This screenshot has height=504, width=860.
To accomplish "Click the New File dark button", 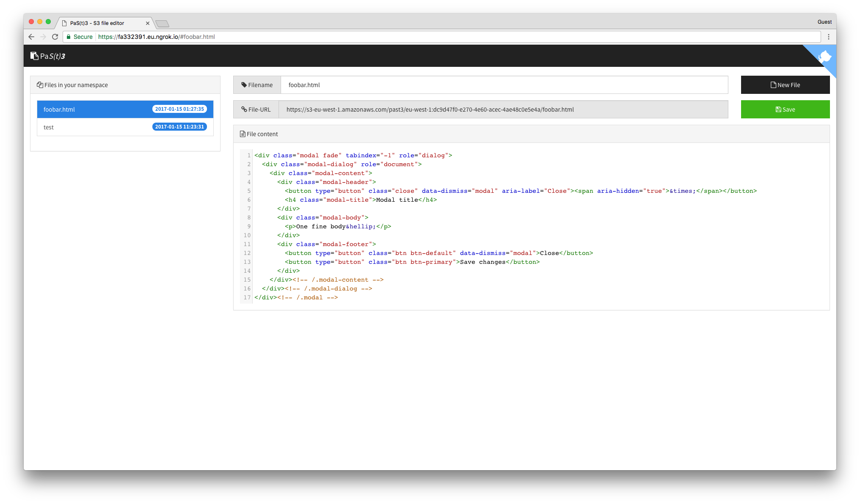I will click(x=784, y=85).
